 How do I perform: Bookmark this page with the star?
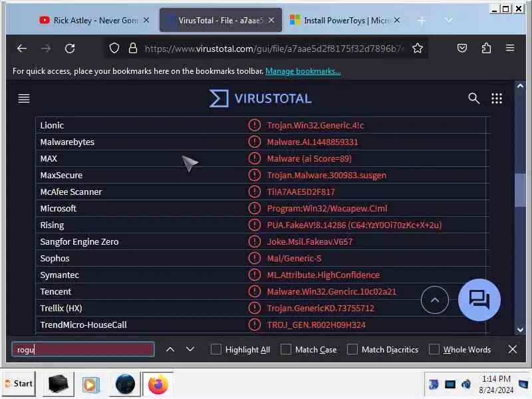point(418,49)
